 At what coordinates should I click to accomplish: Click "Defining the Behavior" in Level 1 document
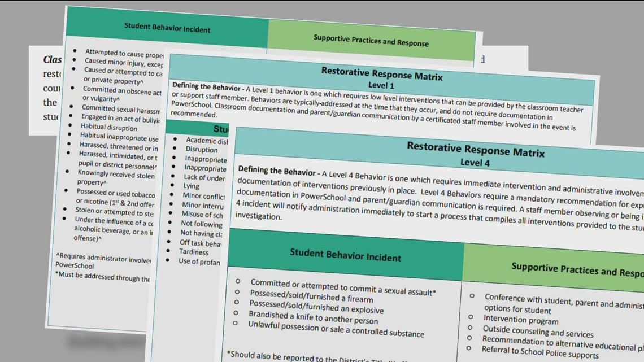point(206,86)
